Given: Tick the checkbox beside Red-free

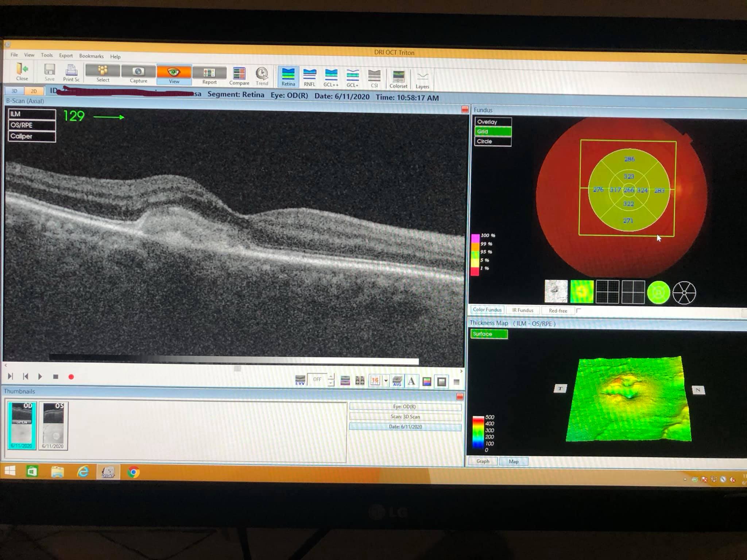Looking at the screenshot, I should [x=578, y=311].
